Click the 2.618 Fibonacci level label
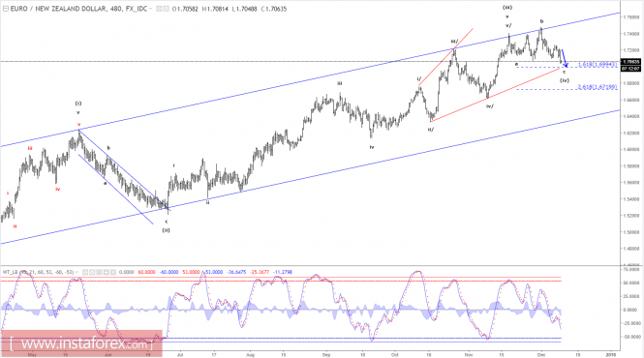644x358 pixels. (x=598, y=87)
